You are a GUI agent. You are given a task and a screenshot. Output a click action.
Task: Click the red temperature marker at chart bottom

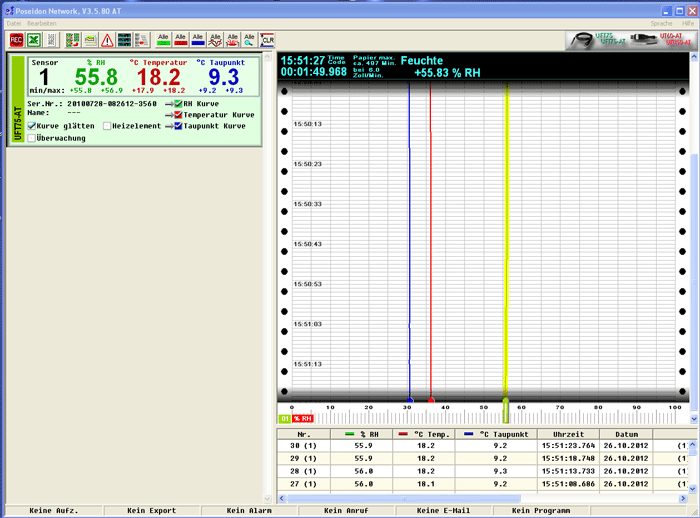[431, 400]
